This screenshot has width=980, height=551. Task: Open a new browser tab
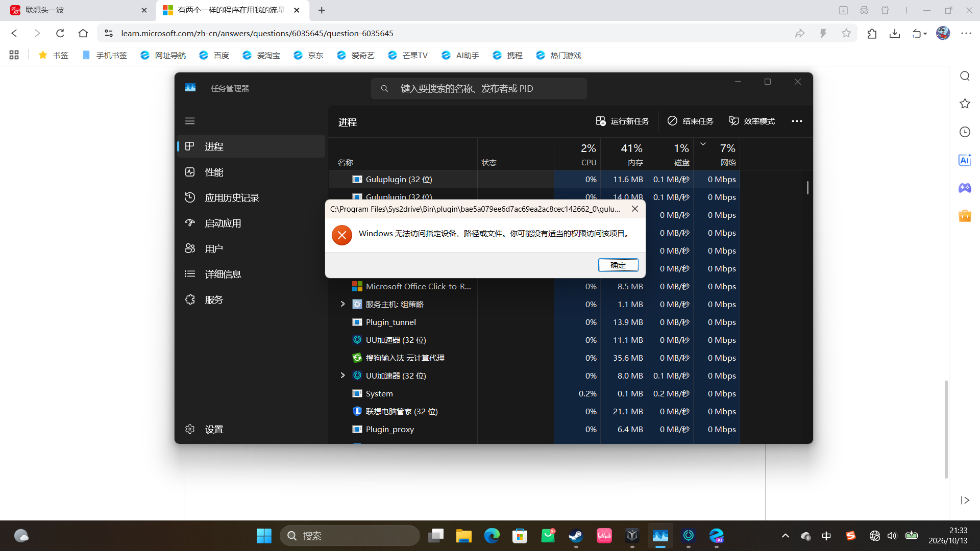(322, 10)
